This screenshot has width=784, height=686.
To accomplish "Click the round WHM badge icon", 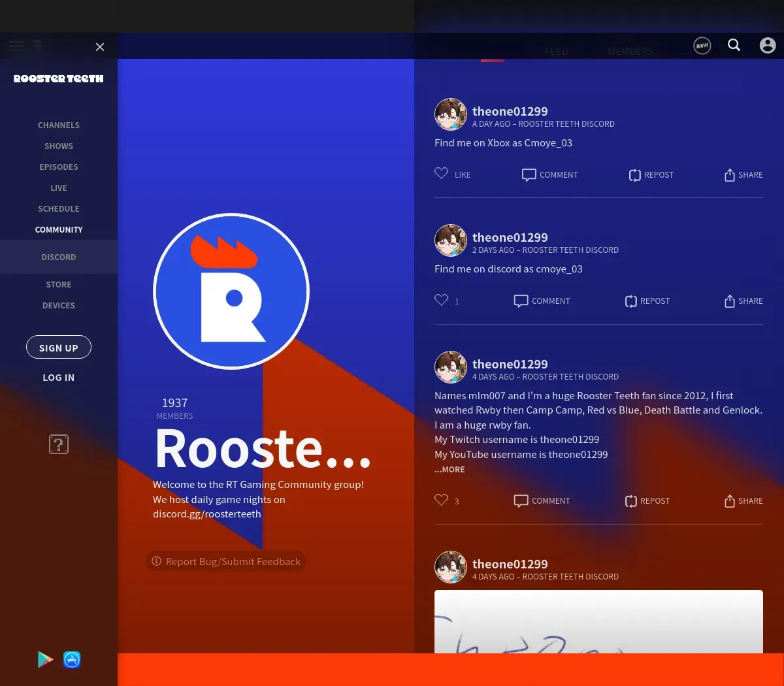I will (x=702, y=46).
